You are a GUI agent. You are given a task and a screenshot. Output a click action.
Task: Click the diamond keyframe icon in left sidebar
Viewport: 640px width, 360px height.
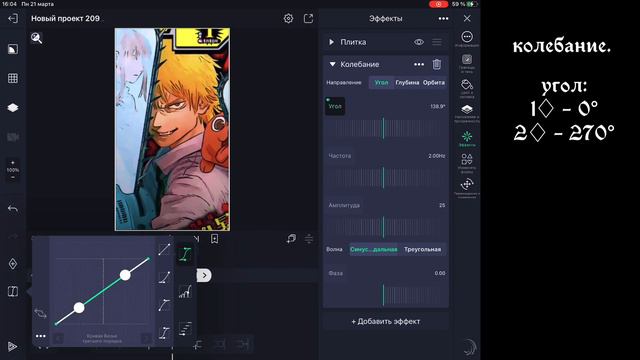pos(13,264)
